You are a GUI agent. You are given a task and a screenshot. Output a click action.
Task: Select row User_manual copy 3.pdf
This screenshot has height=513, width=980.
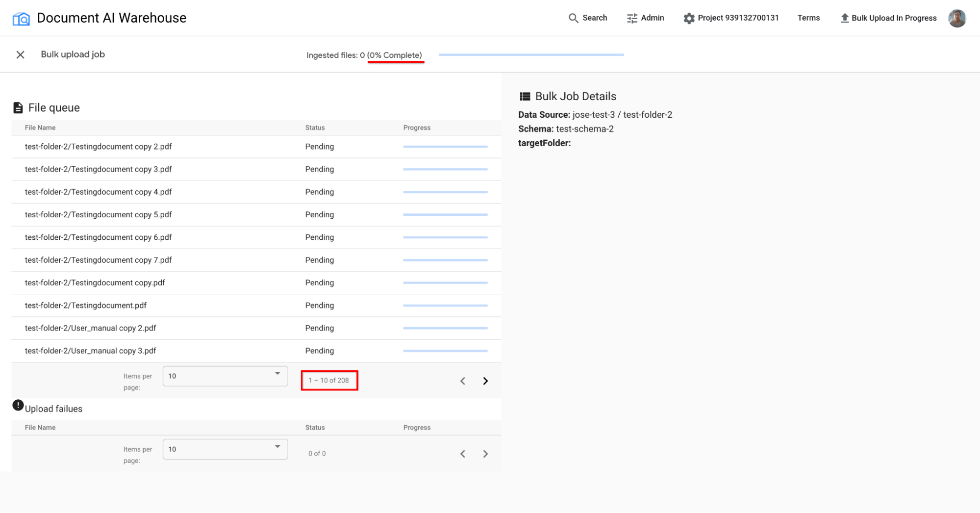point(256,351)
